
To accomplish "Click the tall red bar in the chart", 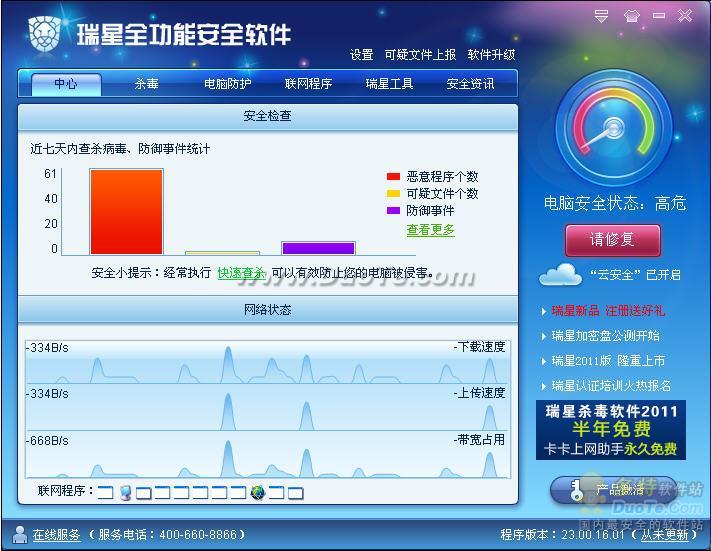I will [127, 212].
